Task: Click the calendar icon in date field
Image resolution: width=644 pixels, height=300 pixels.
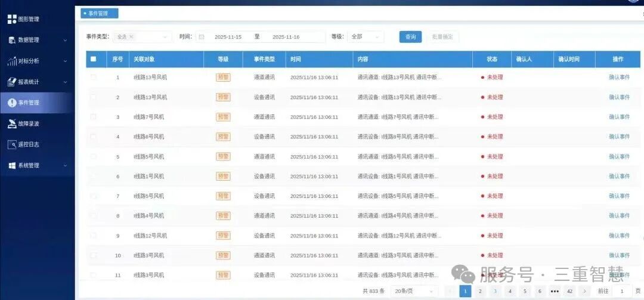Action: [202, 37]
